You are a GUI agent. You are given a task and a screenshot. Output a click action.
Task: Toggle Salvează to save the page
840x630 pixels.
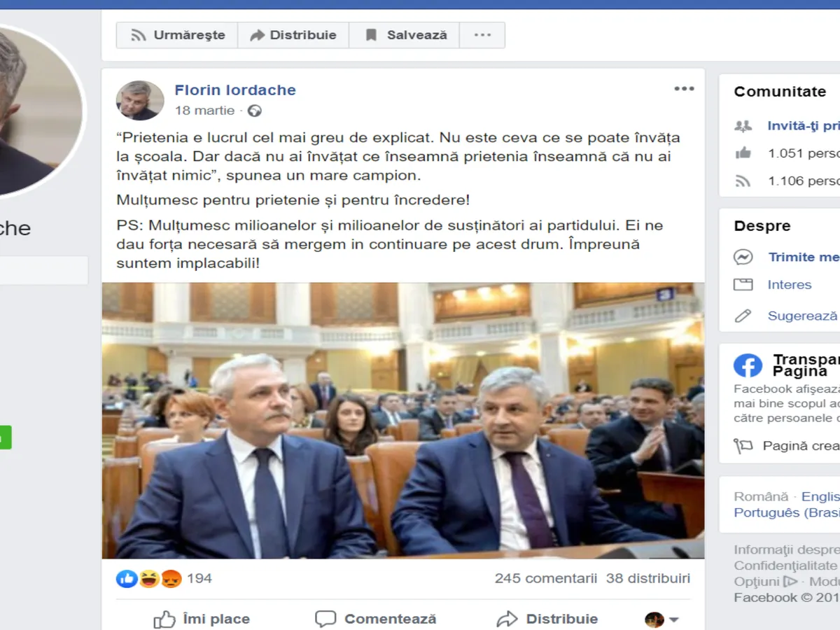coord(405,35)
